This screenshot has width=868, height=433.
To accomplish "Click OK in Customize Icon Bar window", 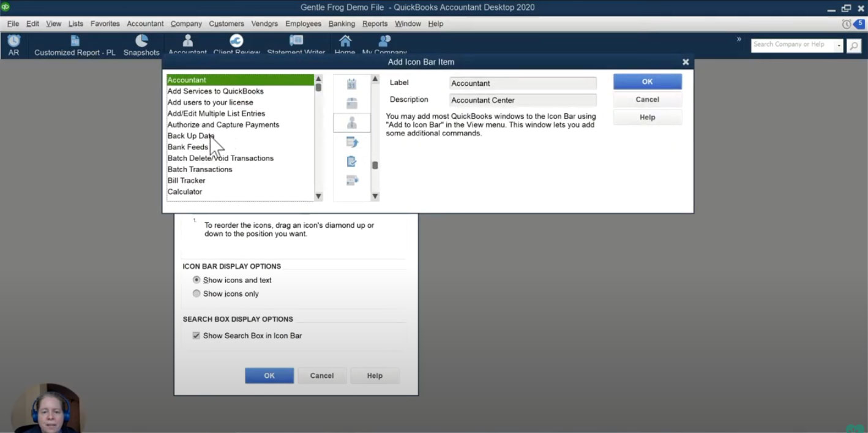I will point(269,375).
